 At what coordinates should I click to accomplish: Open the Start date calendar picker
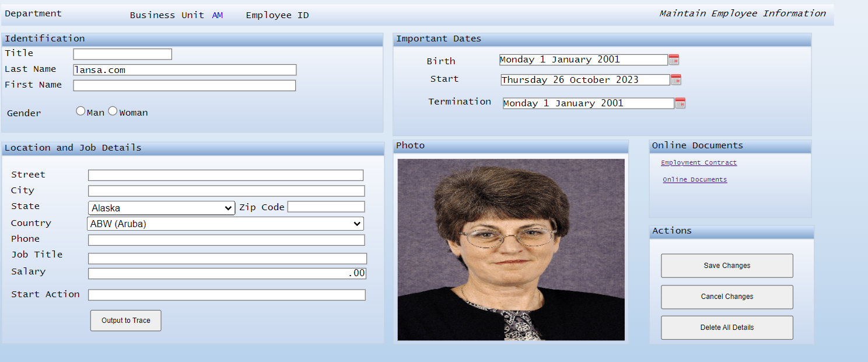coord(676,80)
